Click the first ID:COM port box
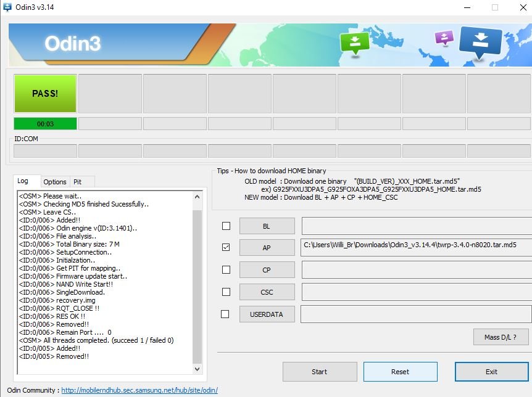This screenshot has height=397, width=532. [45, 151]
